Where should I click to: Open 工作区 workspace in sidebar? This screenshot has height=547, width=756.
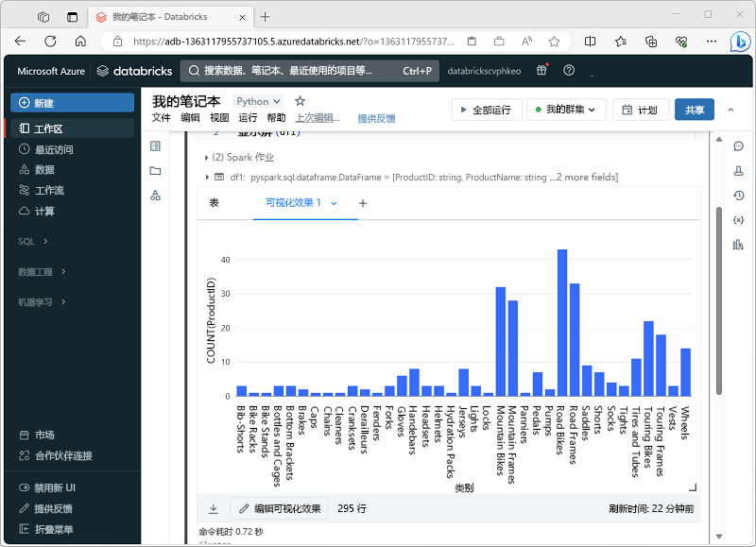73,128
